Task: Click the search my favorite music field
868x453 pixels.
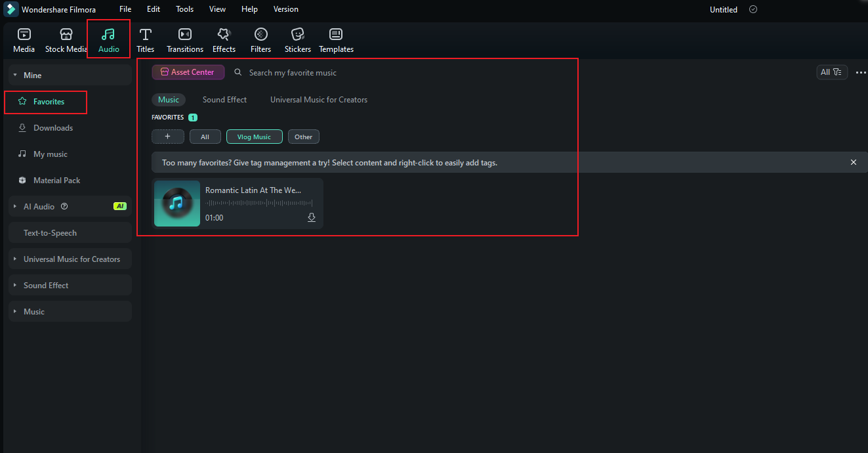Action: pos(293,72)
